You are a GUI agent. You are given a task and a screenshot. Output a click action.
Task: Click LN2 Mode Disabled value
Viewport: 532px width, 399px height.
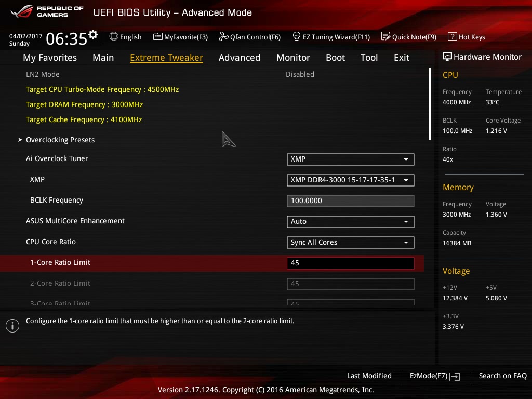click(x=300, y=74)
